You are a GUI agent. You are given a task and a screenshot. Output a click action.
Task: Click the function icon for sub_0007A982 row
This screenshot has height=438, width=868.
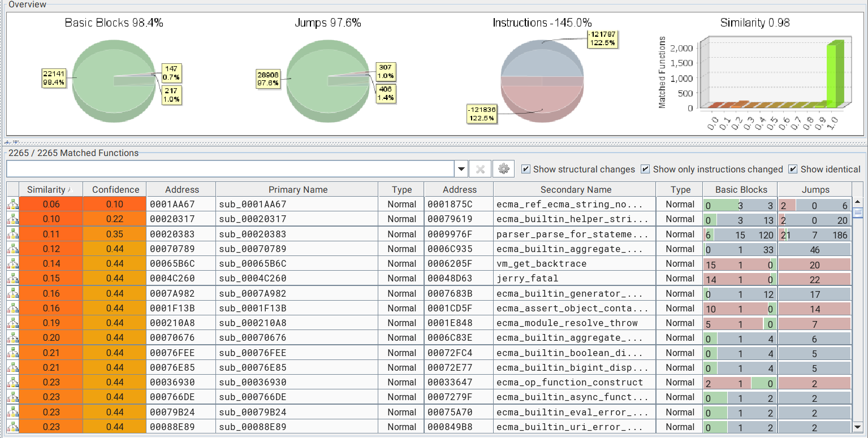(12, 294)
